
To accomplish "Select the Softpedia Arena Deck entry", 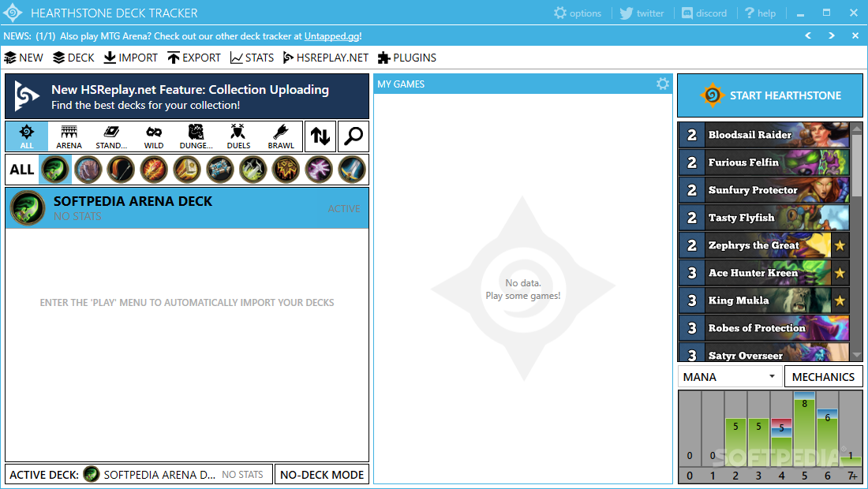I will click(x=187, y=208).
